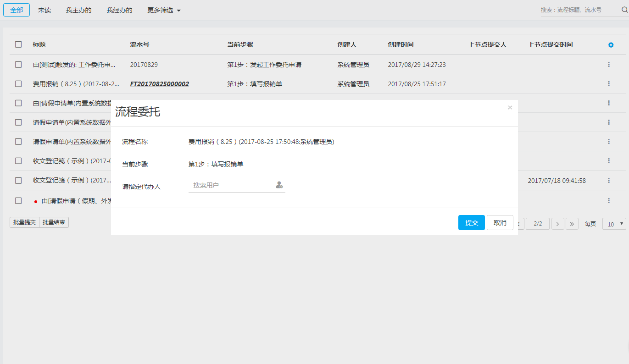Go to the last page using double-arrow icon
This screenshot has width=629, height=364.
click(572, 223)
